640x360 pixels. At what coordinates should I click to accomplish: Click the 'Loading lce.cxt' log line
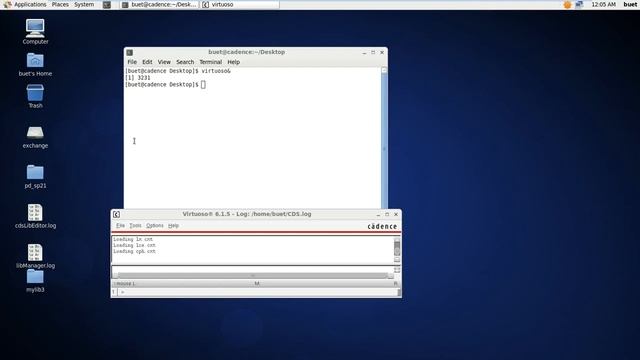point(134,245)
